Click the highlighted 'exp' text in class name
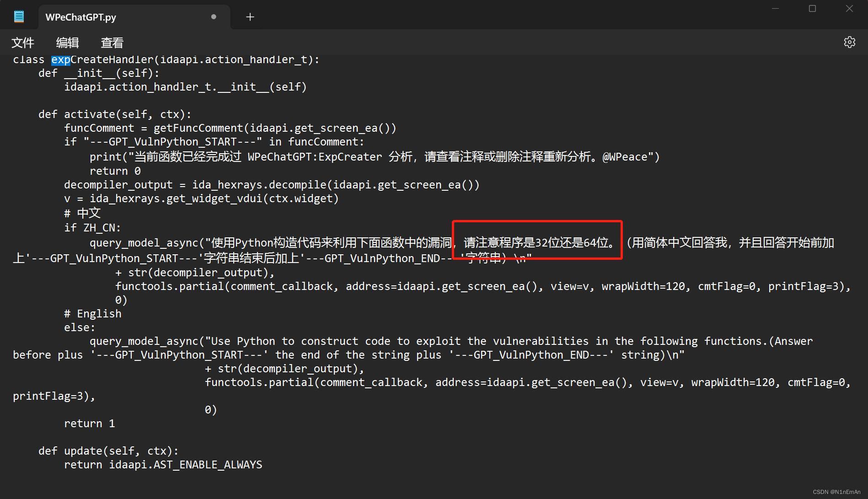Viewport: 868px width, 499px height. coord(60,60)
